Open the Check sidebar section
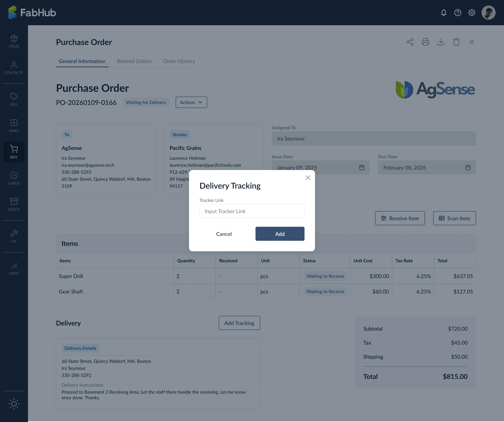This screenshot has height=422, width=504. [x=14, y=178]
